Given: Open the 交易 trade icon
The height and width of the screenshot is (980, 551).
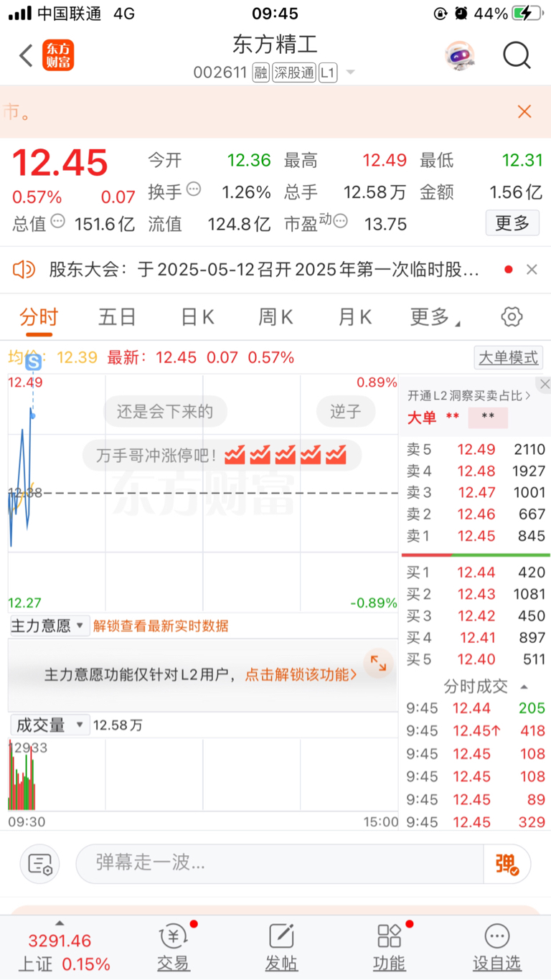Looking at the screenshot, I should (174, 947).
